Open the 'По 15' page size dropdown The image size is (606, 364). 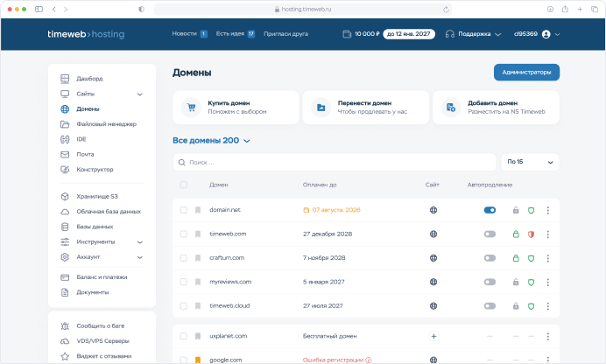(530, 162)
